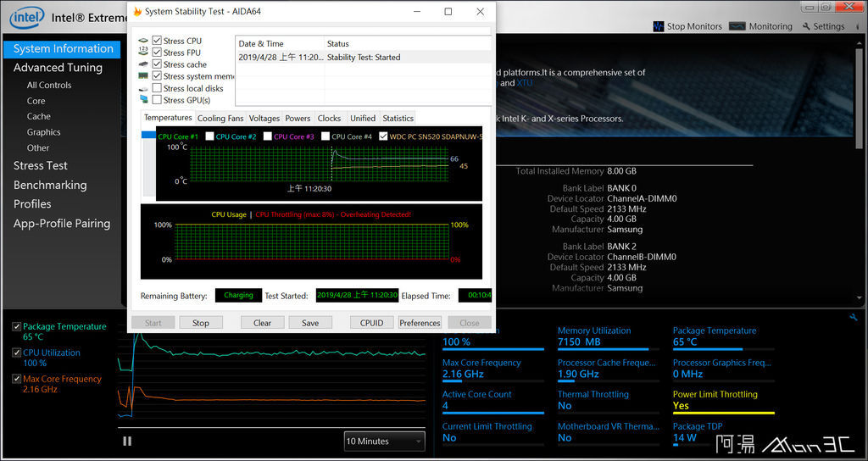Click the wrench icon above monitor tiles
Image resolution: width=868 pixels, height=461 pixels.
853,317
